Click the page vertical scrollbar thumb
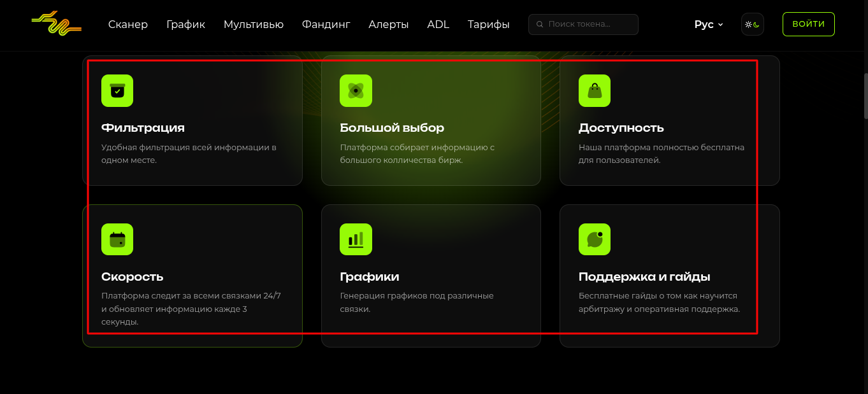This screenshot has width=868, height=394. (865, 95)
